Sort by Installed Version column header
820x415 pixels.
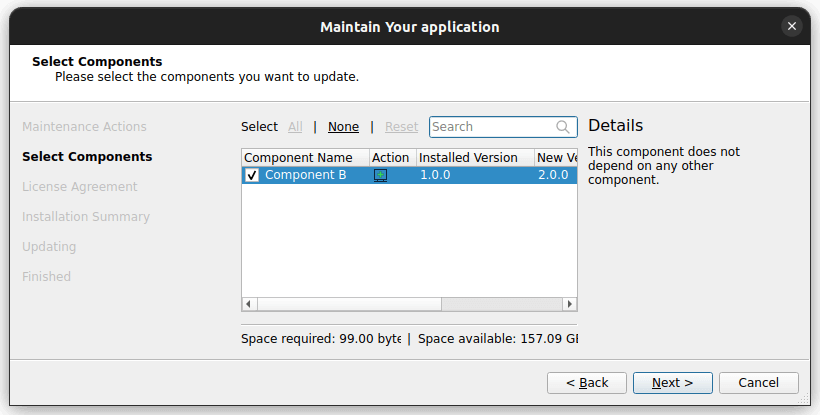click(x=468, y=157)
